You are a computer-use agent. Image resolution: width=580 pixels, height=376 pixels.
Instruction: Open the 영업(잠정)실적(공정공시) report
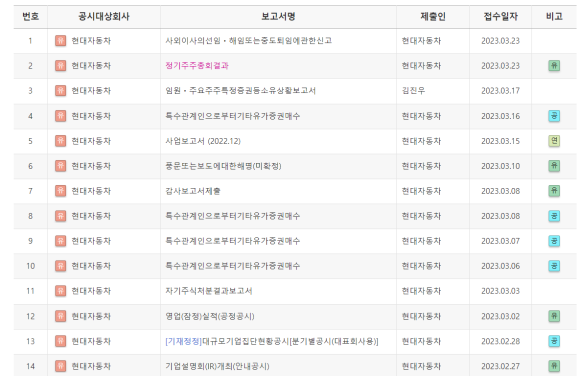(x=210, y=316)
